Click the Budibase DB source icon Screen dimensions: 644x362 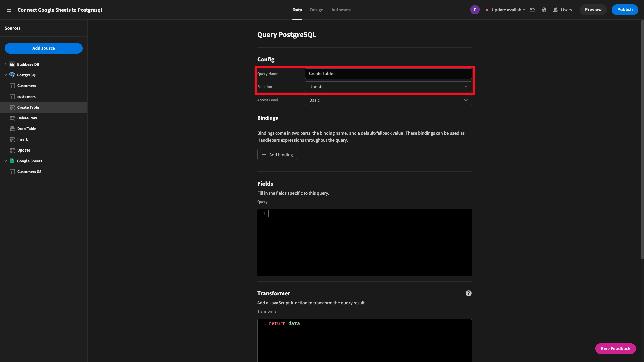[12, 64]
